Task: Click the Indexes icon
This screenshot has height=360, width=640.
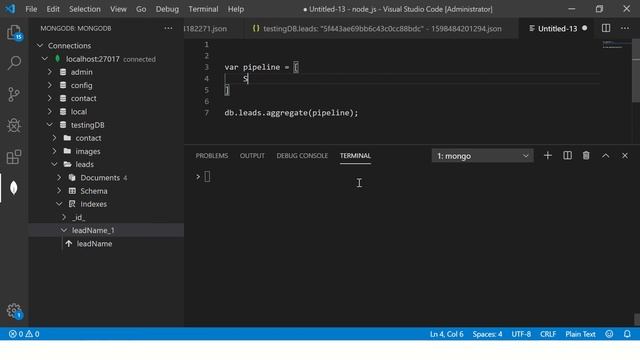Action: [72, 204]
